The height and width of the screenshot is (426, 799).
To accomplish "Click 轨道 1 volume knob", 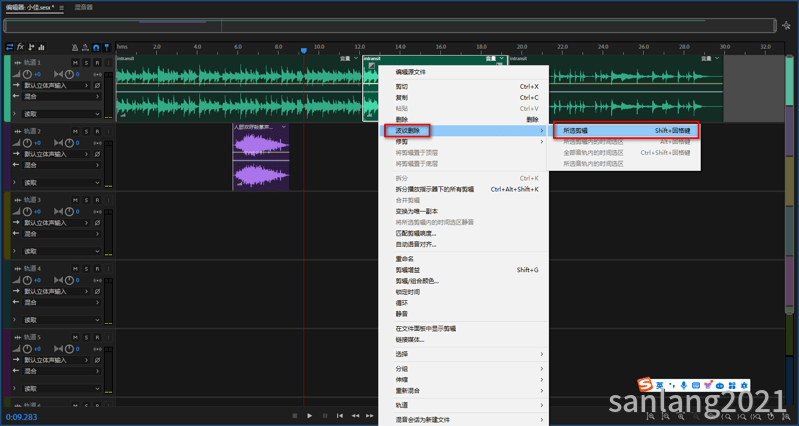I will tap(27, 74).
